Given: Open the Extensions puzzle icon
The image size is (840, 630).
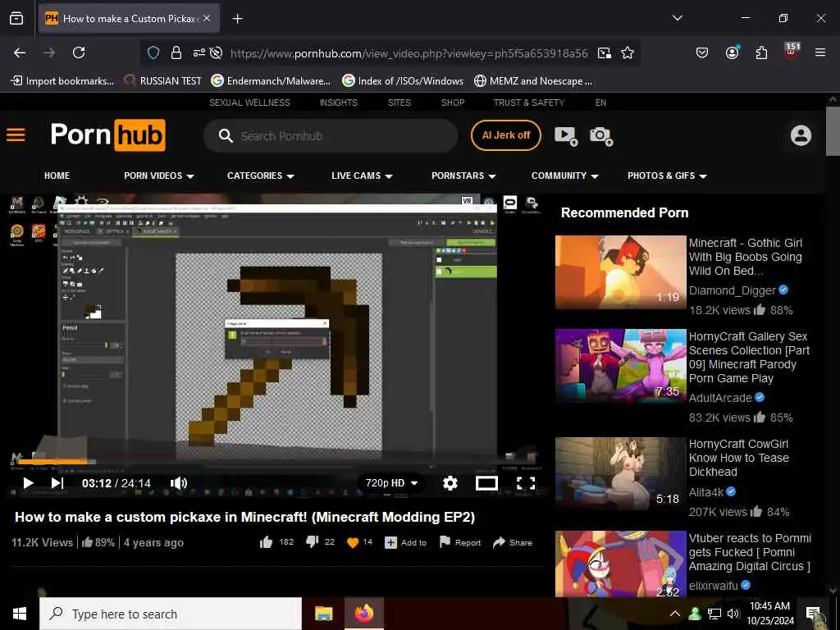Looking at the screenshot, I should 761,52.
